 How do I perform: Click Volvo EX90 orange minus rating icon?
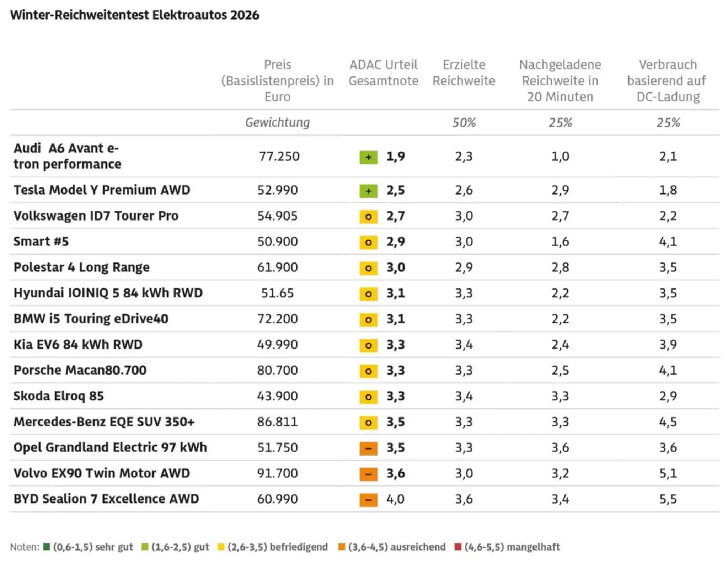click(x=368, y=474)
